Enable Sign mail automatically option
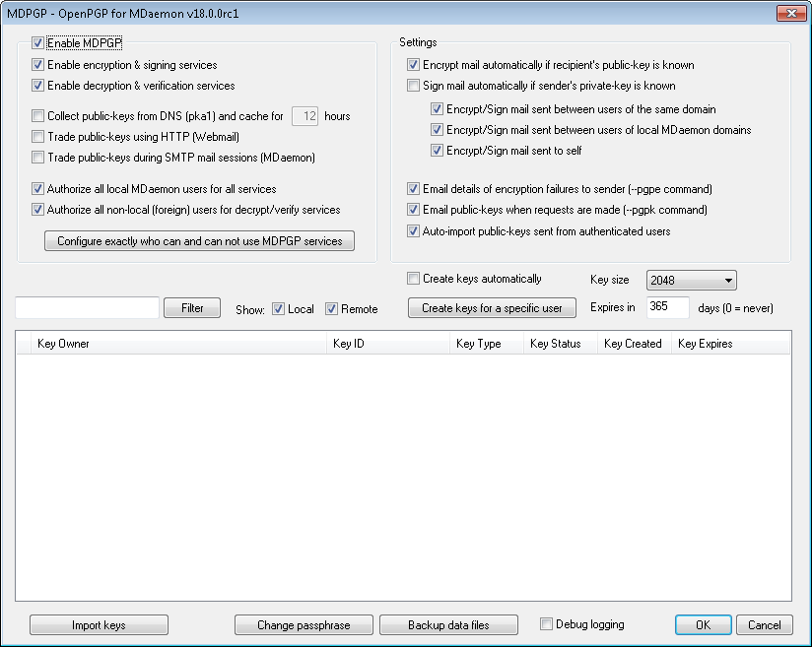 pos(413,86)
